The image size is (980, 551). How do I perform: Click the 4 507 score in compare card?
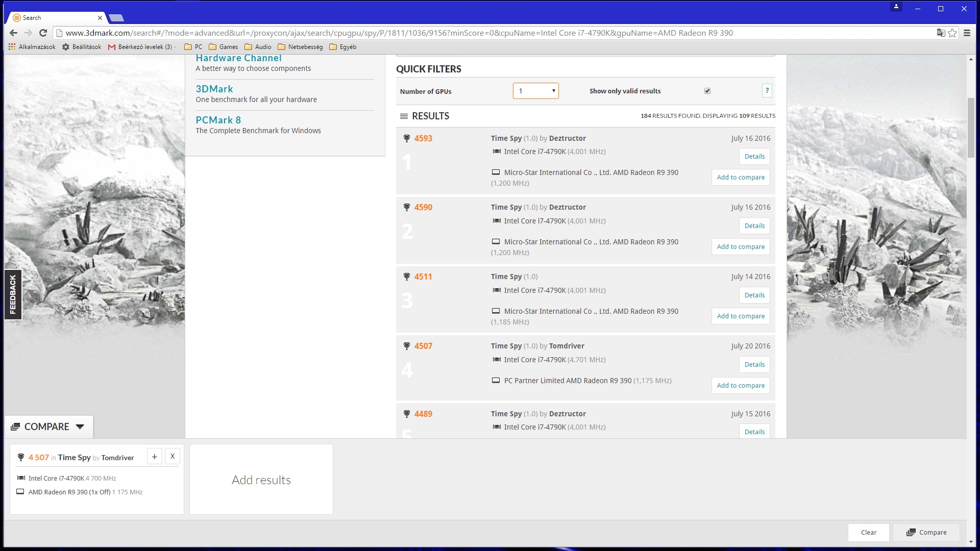click(x=39, y=458)
